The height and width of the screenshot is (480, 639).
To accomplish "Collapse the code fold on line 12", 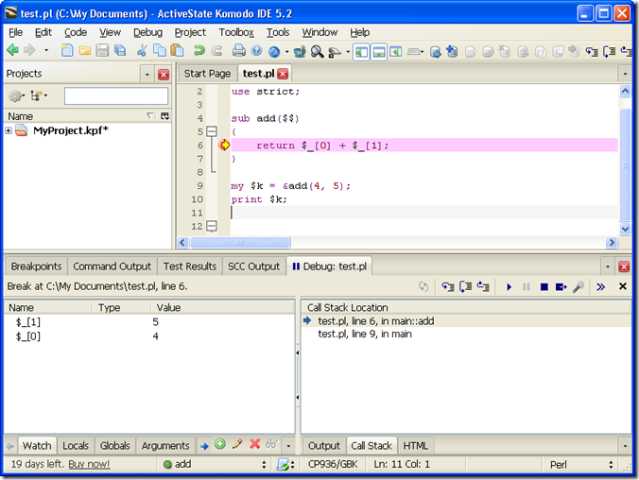I will [212, 226].
